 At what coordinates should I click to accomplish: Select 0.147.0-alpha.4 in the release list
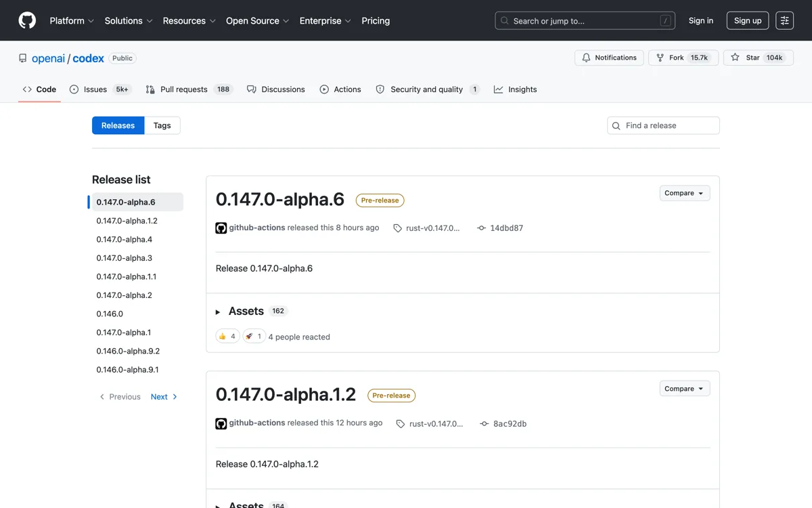125,239
